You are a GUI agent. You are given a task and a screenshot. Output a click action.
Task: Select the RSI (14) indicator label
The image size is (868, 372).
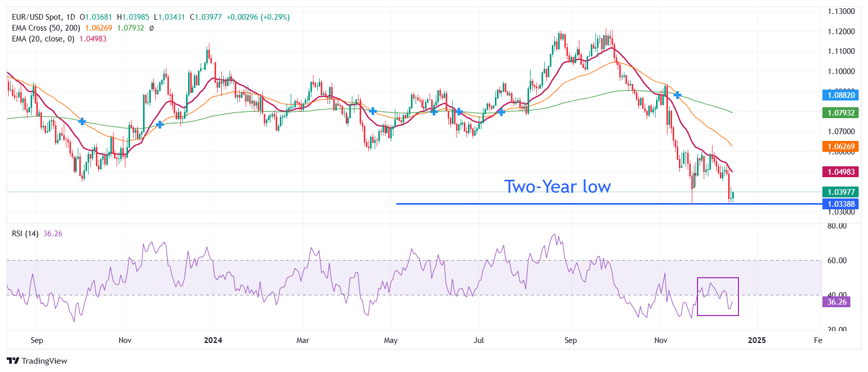pyautogui.click(x=25, y=234)
